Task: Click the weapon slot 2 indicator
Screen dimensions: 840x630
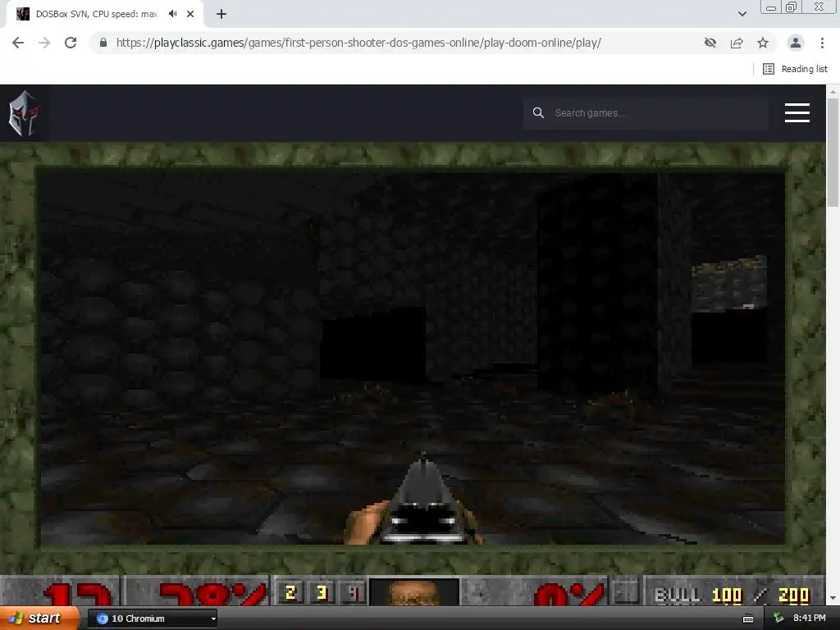Action: coord(291,592)
